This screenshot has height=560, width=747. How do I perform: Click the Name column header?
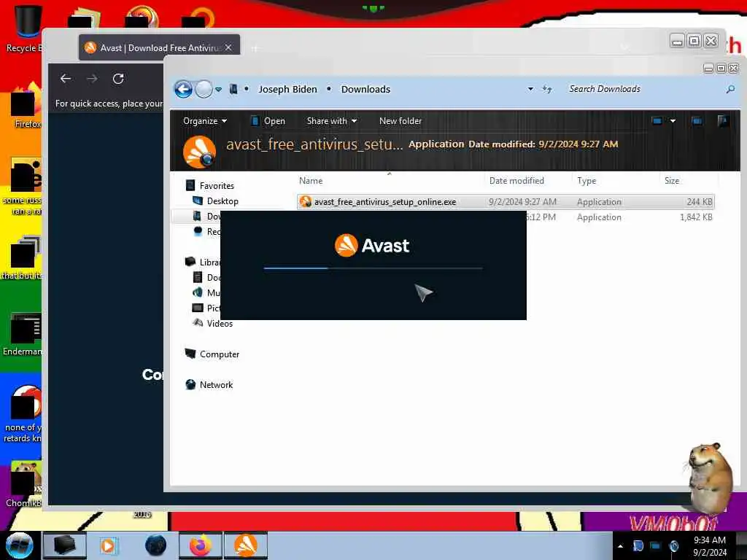311,181
